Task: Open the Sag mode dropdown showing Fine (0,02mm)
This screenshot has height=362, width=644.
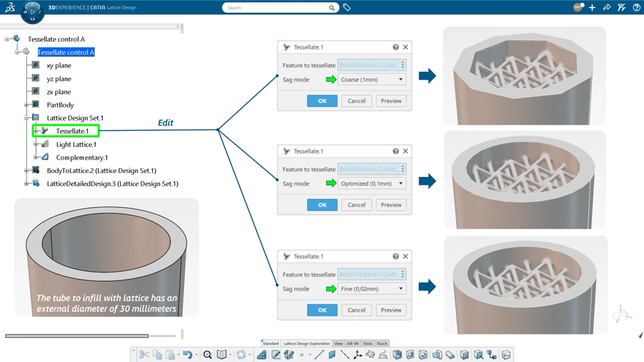Action: point(372,288)
